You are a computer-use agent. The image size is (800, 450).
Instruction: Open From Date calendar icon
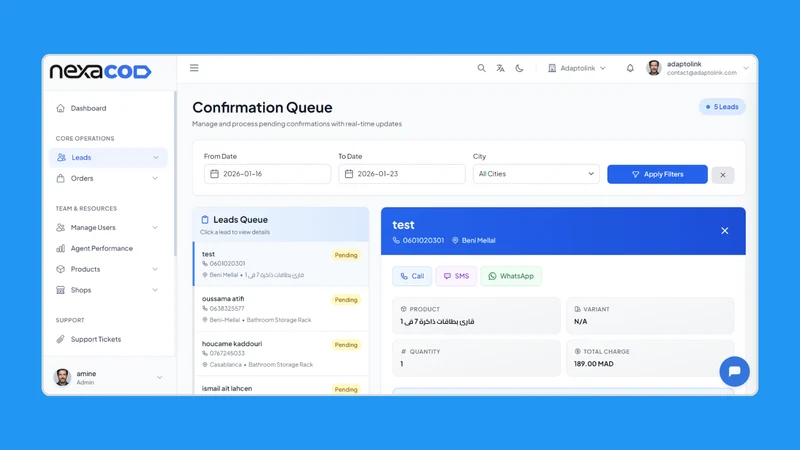[214, 174]
